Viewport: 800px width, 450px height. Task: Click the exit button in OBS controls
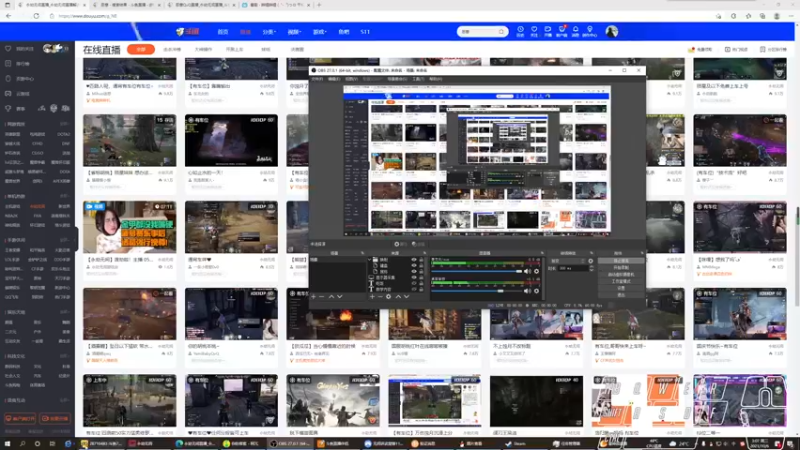(621, 295)
